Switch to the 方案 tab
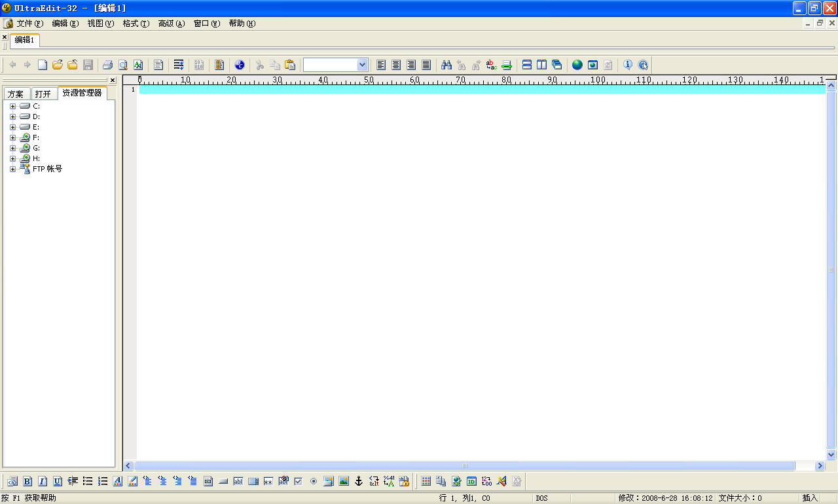The image size is (838, 504). click(x=16, y=94)
